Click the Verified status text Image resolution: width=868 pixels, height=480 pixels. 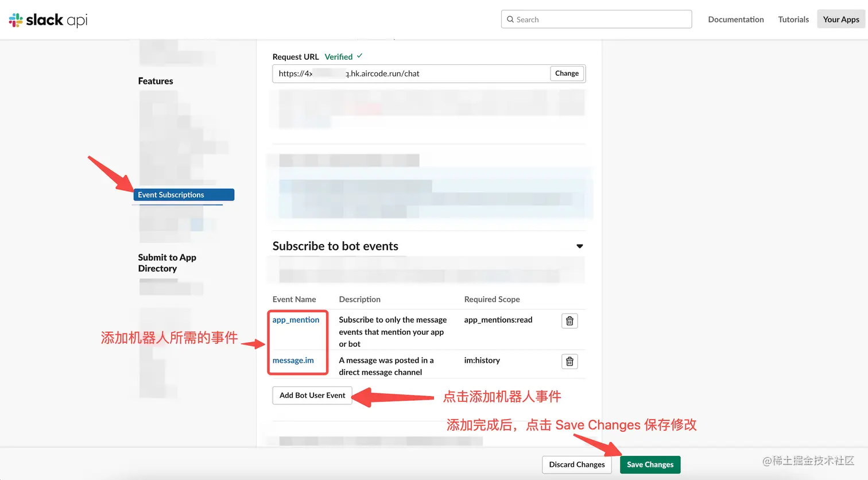click(x=339, y=57)
